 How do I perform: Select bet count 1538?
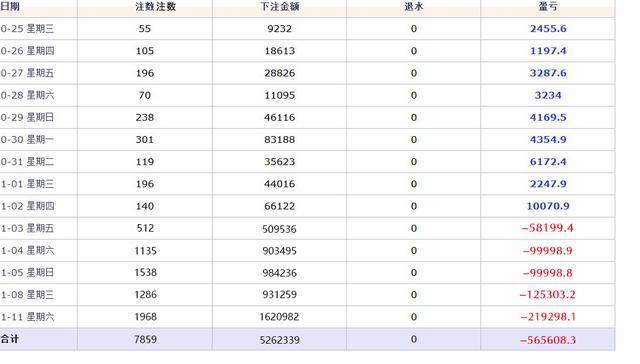pos(145,273)
